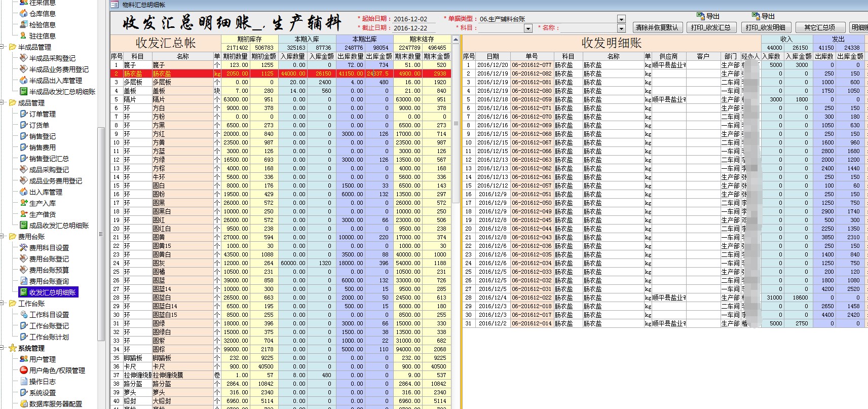This screenshot has width=868, height=409.
Task: Click 导出 above the 打印_收发汇总 button
Action: coord(708,16)
